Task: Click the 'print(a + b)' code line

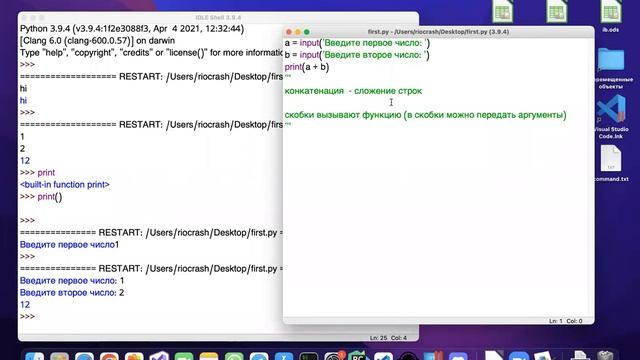Action: click(307, 67)
